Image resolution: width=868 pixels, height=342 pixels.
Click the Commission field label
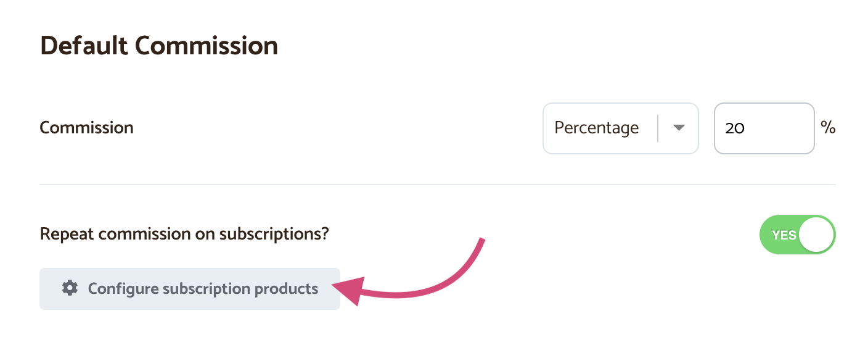(x=86, y=128)
